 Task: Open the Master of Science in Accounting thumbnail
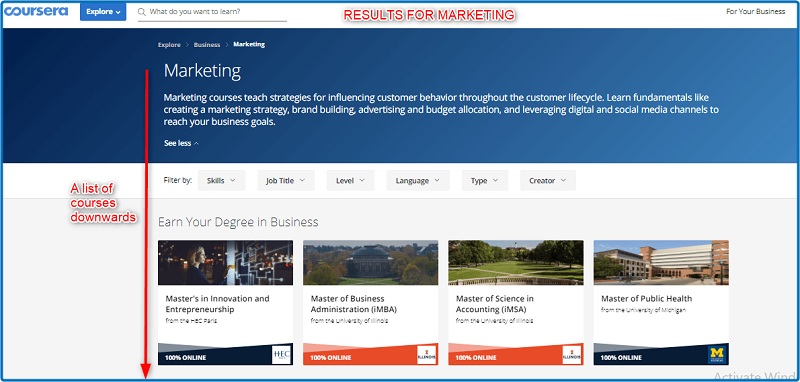coord(516,263)
